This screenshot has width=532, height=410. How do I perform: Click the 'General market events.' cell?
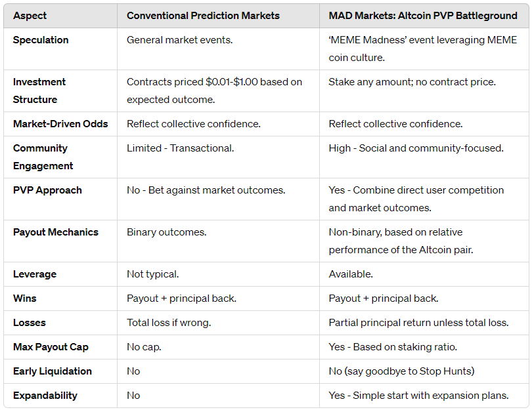pyautogui.click(x=179, y=40)
